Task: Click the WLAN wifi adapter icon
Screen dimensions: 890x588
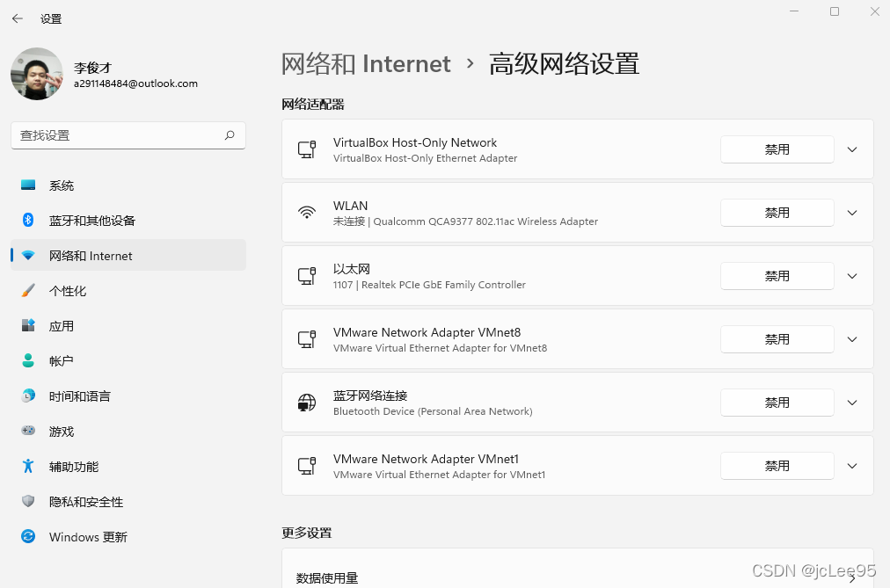Action: pyautogui.click(x=307, y=213)
